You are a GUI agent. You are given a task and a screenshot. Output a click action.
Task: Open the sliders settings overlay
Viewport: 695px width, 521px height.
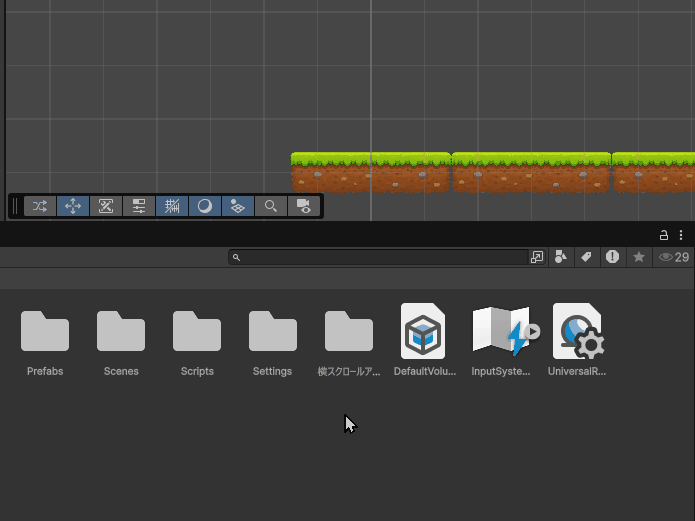(139, 206)
